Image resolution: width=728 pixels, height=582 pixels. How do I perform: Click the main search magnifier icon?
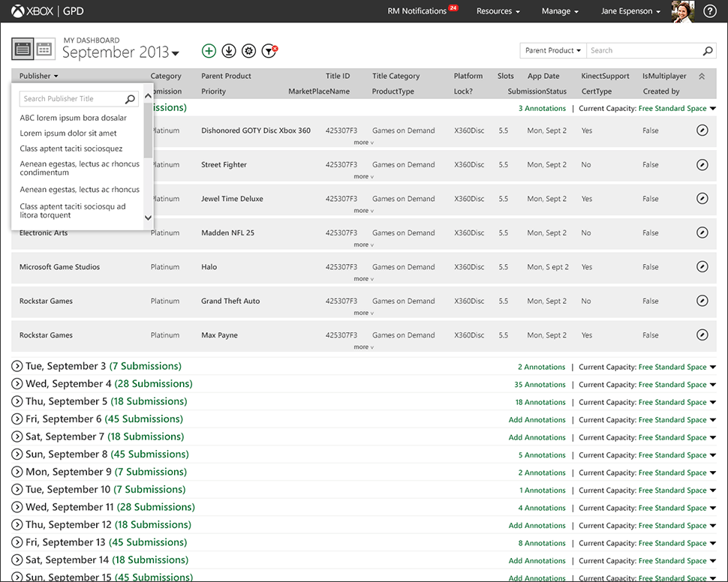coord(708,50)
